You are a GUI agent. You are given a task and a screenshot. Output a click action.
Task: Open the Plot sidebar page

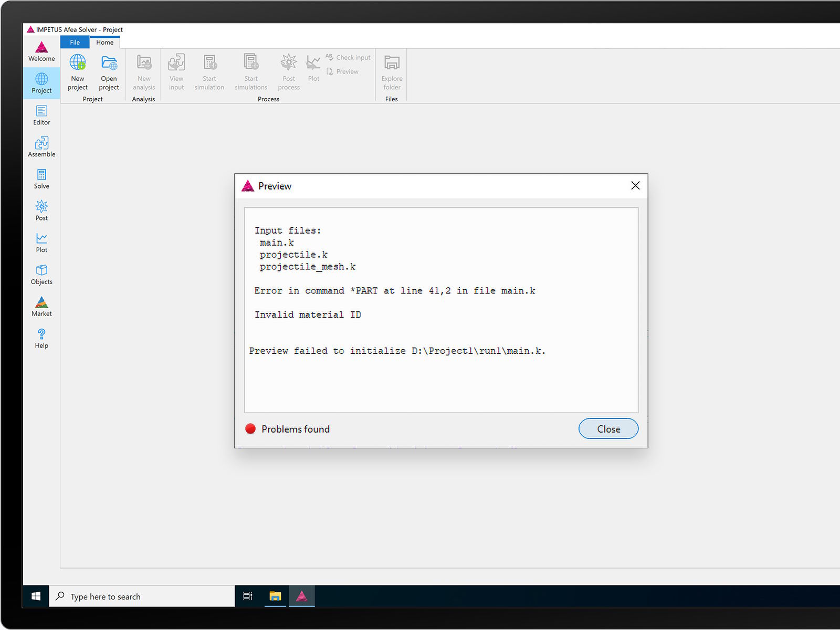[x=41, y=243]
